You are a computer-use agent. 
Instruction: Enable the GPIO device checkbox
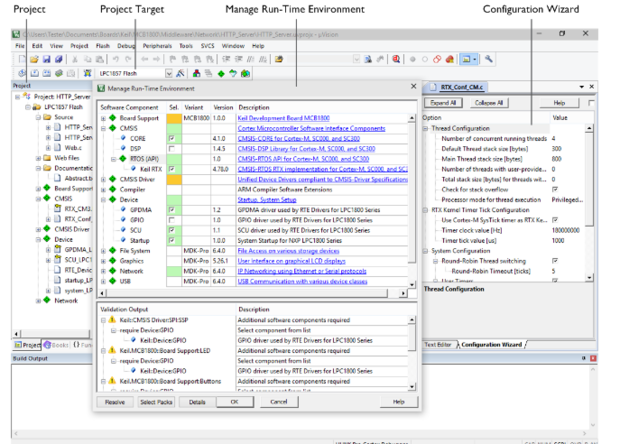pos(171,220)
